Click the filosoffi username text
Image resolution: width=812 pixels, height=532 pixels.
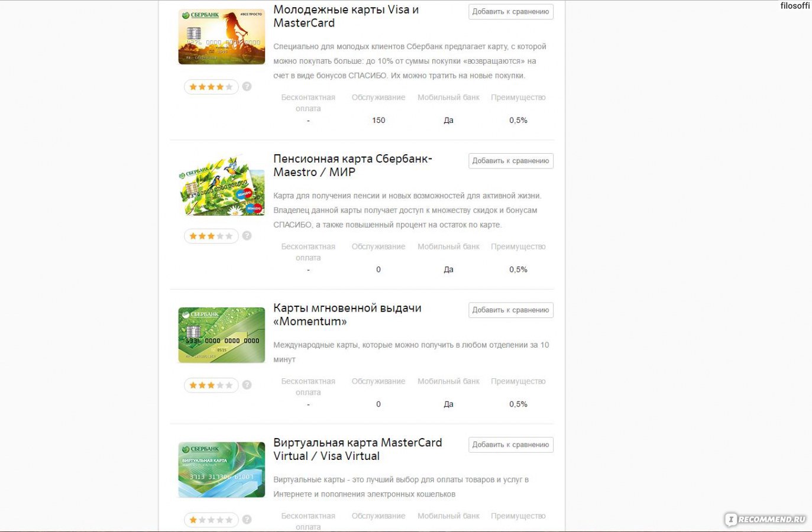[x=795, y=6]
